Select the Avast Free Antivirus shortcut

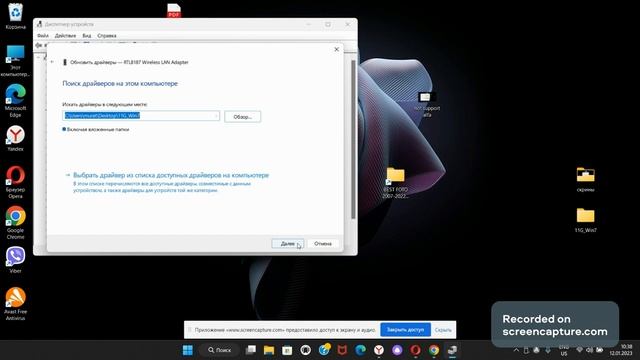(16, 304)
